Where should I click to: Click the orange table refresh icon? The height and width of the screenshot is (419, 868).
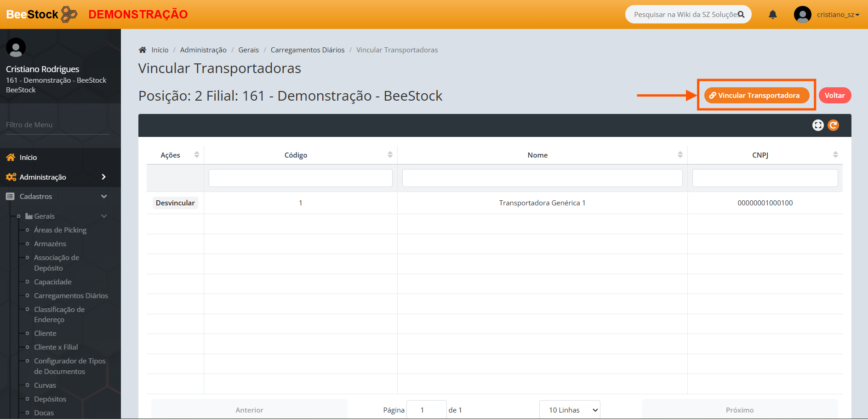833,125
